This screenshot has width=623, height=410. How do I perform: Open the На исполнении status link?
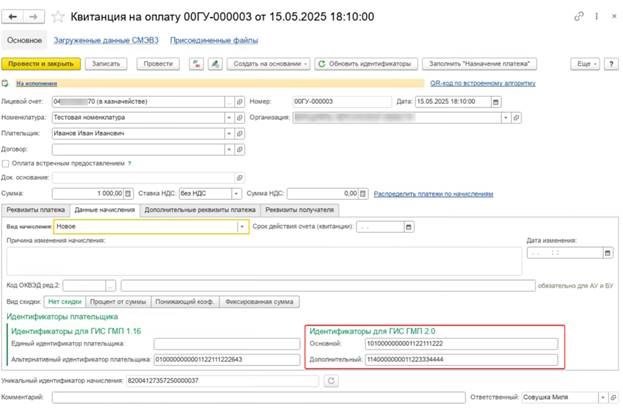(37, 83)
